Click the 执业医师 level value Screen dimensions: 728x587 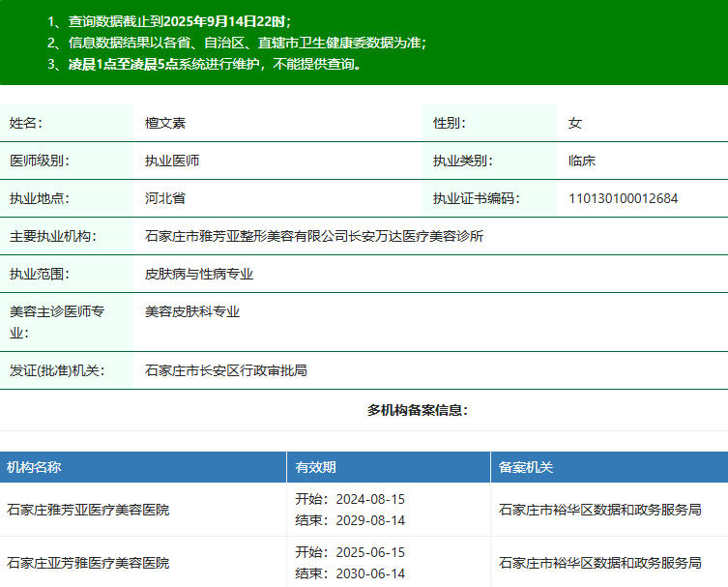(172, 161)
